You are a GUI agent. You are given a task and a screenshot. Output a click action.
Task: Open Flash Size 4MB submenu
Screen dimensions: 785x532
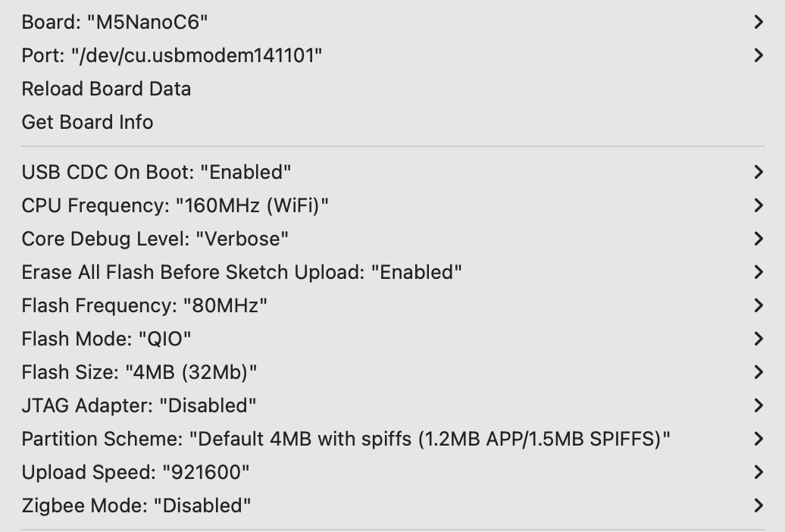[x=139, y=372]
